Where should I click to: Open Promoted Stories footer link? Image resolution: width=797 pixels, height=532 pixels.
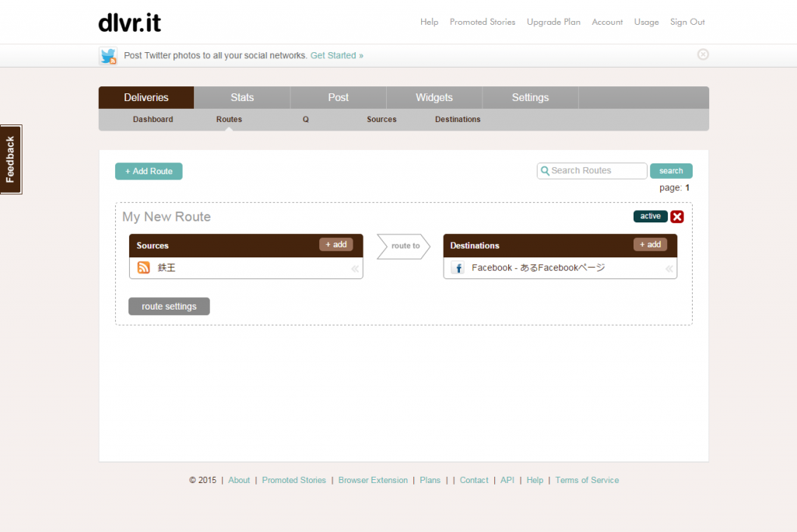(x=293, y=480)
